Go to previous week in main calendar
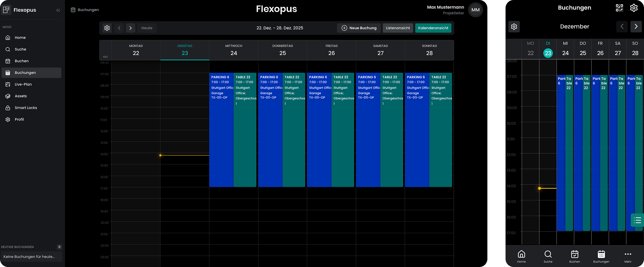Viewport: 644px width, 267px height. (x=119, y=28)
